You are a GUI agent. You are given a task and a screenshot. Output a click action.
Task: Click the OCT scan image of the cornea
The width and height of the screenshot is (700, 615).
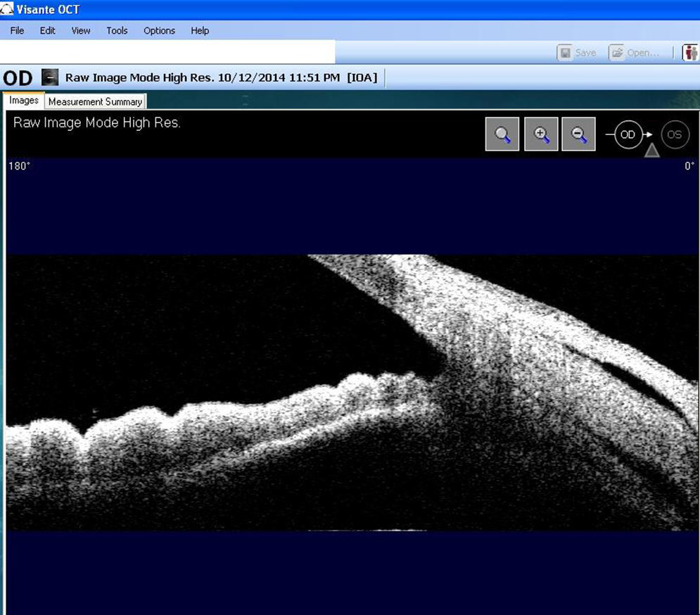[x=352, y=393]
